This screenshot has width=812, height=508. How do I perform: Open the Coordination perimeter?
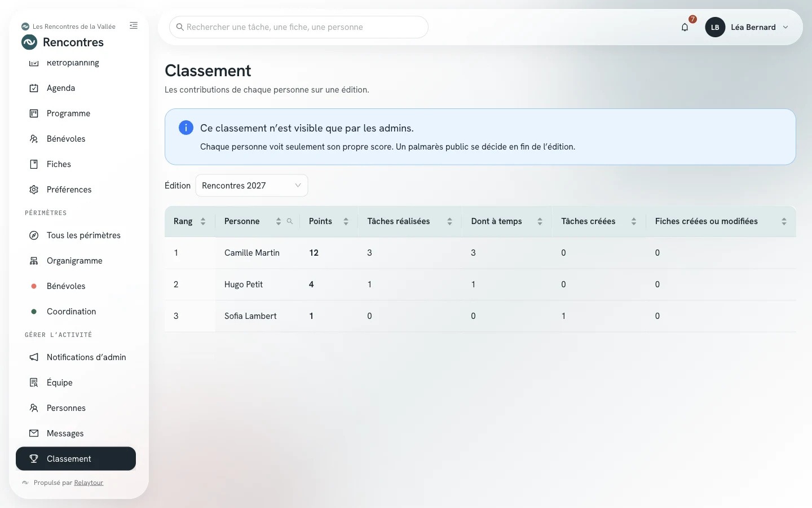click(x=76, y=312)
